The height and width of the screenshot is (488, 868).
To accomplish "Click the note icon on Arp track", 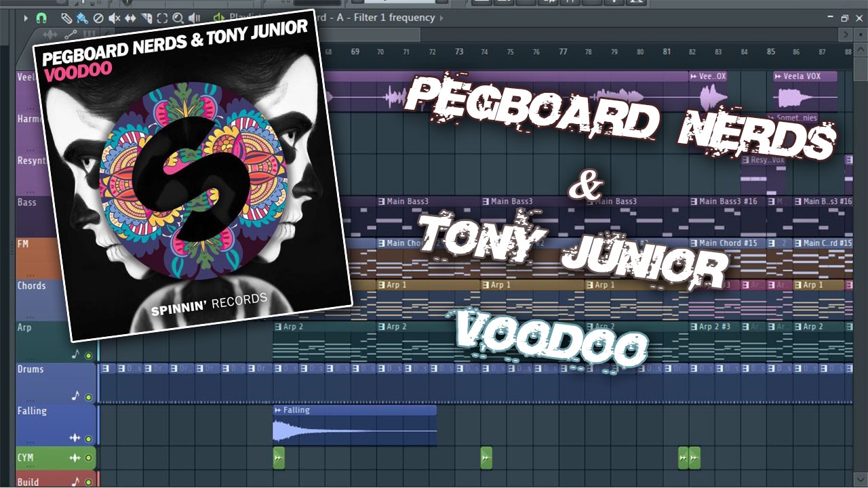I will click(75, 354).
